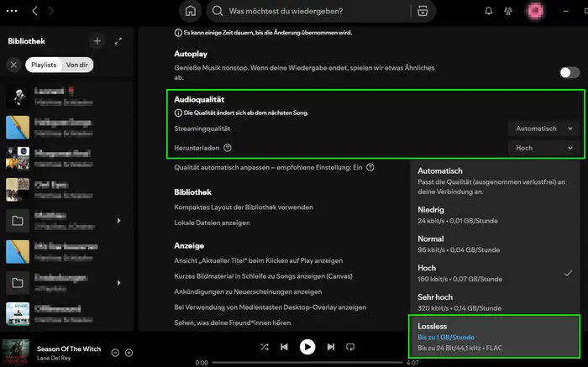Click Kompaktes Layout der Bibliothek verwenden
The width and height of the screenshot is (588, 367).
pyautogui.click(x=244, y=207)
